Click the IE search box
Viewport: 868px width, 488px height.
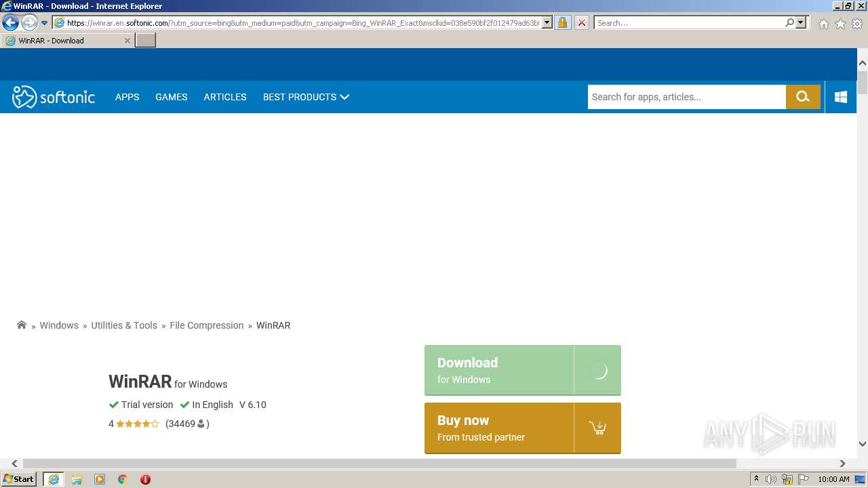(x=688, y=23)
